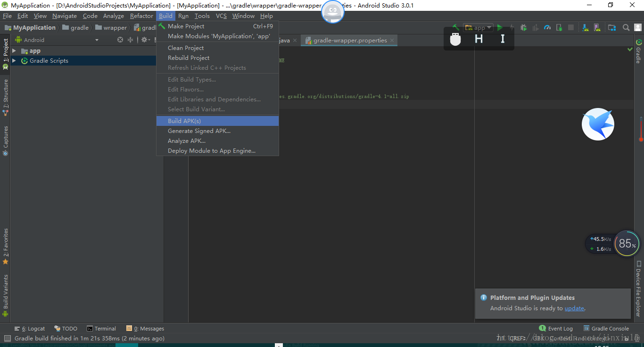
Task: Open the Navigate menu
Action: coord(65,16)
